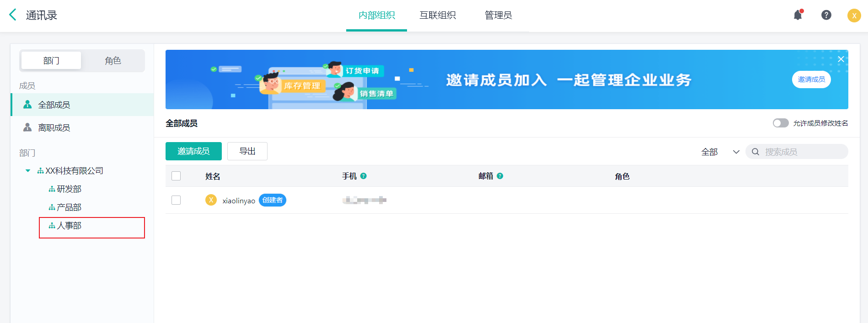Click xiaolinyao's avatar icon in the table

tap(211, 200)
